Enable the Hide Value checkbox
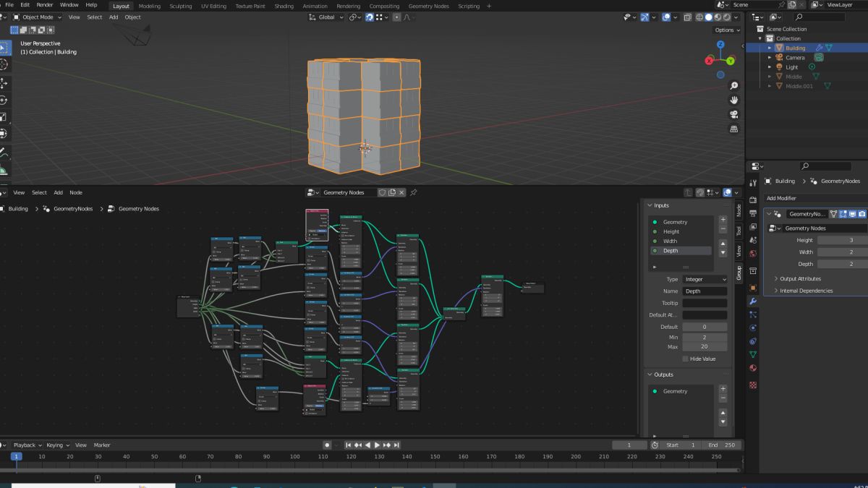This screenshot has width=868, height=488. coord(686,359)
